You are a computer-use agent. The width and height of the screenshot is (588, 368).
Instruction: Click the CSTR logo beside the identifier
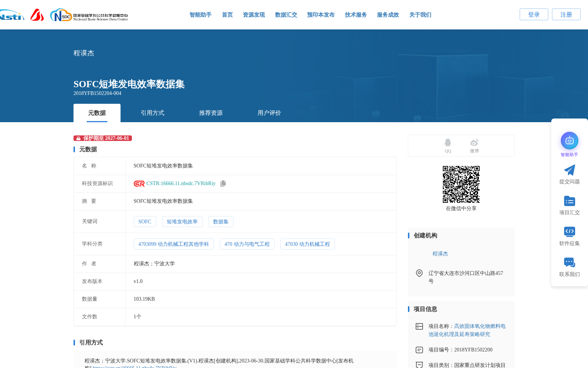139,184
